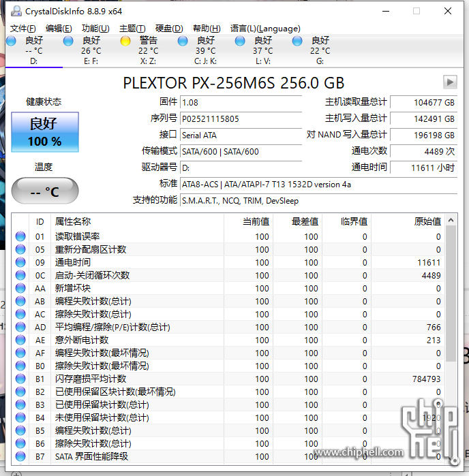Screen dimensions: 469x476
Task: Click the attribute list vertical scrollbar thumb
Action: pos(451,293)
